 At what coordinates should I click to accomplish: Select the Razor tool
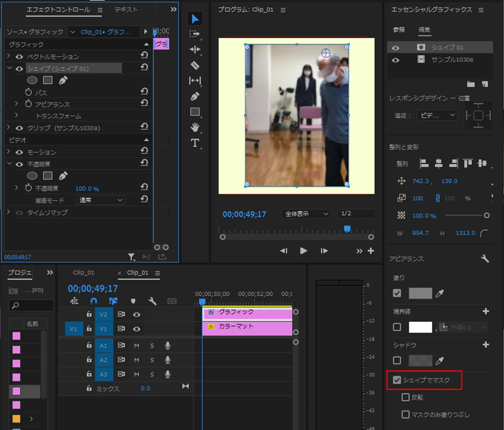click(x=195, y=65)
